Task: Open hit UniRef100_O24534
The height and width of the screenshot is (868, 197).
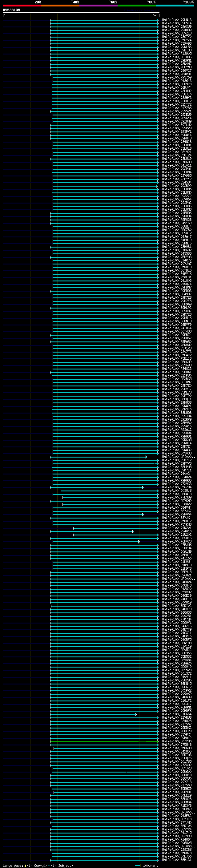Action: point(176,182)
